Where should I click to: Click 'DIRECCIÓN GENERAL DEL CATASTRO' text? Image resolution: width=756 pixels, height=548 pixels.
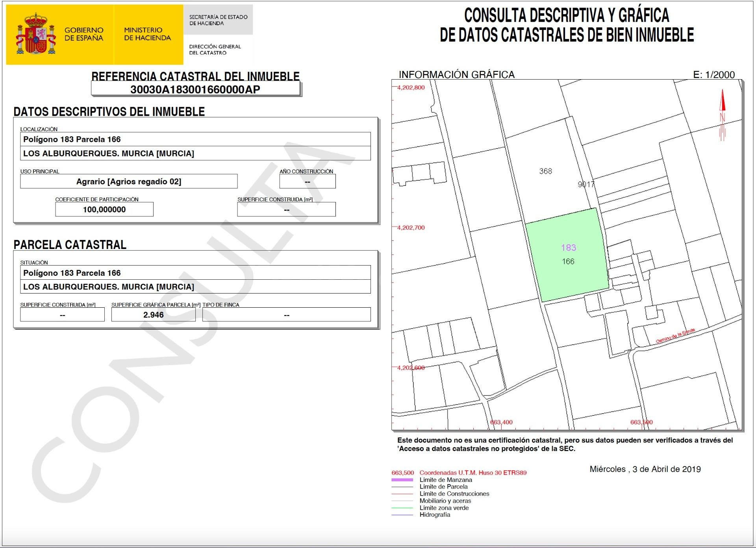215,50
